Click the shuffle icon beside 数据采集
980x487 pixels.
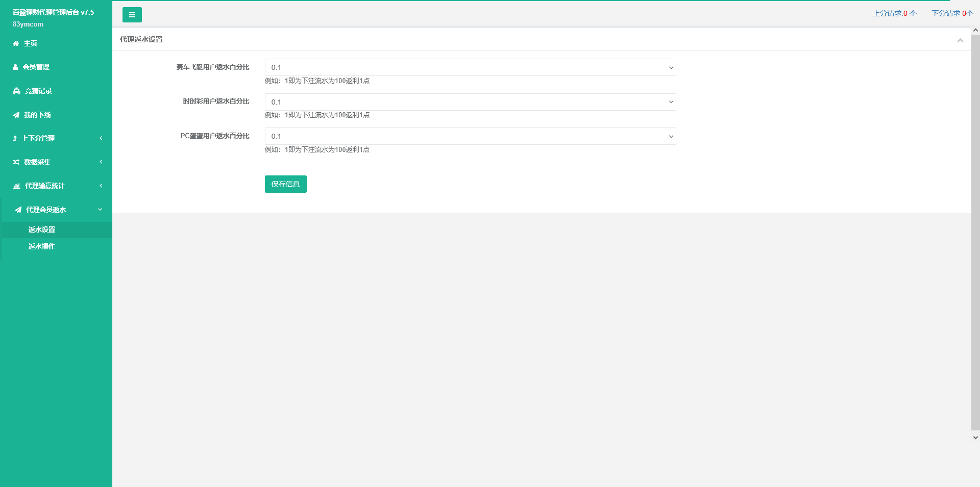click(16, 162)
